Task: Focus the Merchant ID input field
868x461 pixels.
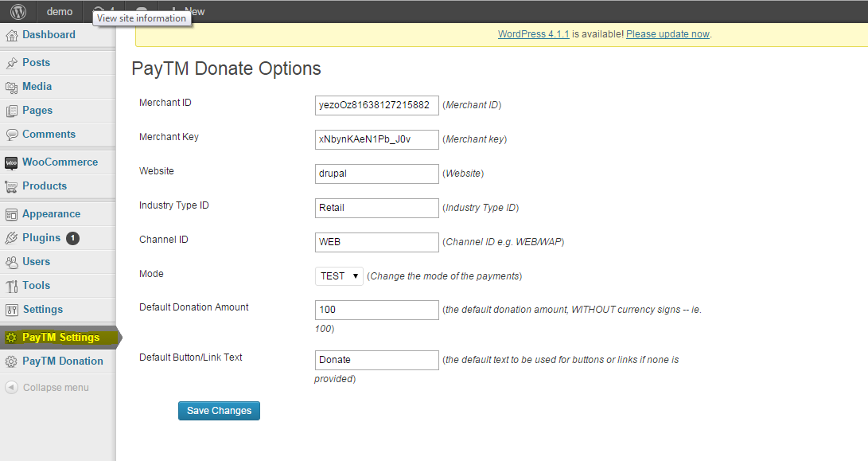Action: coord(377,105)
